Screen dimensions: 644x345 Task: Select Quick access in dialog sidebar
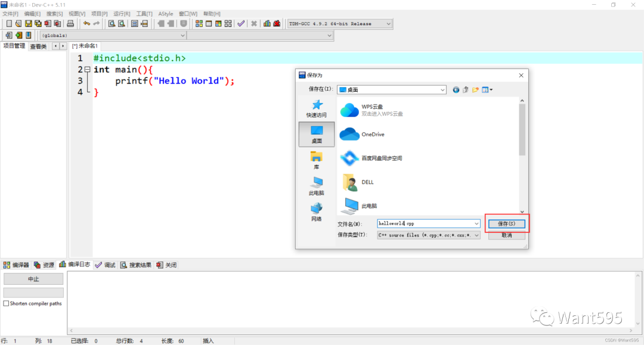[x=317, y=108]
